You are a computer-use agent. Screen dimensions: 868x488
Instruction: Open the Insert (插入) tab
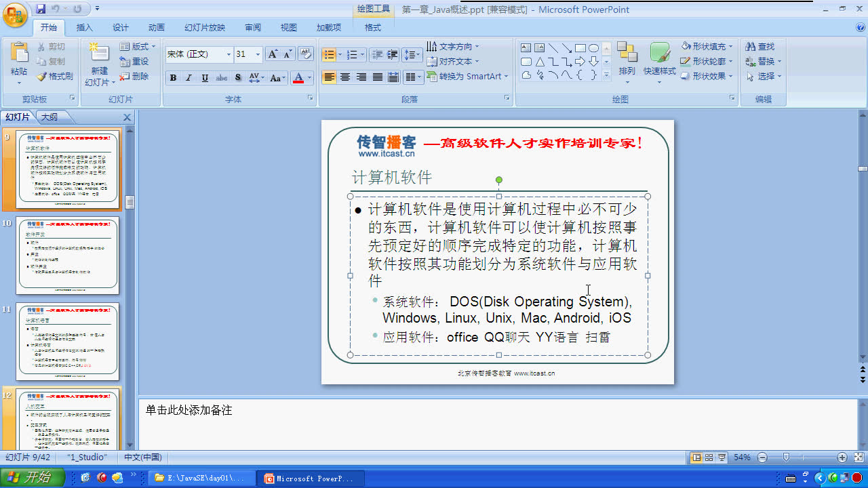tap(85, 28)
